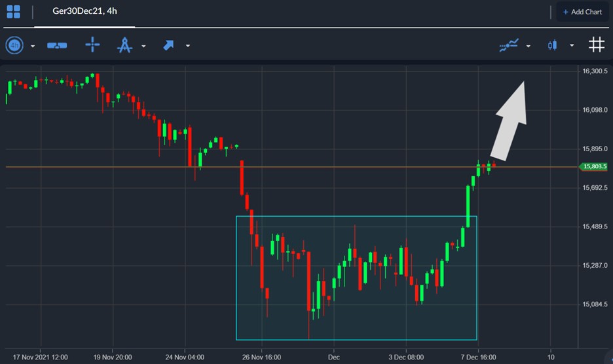Select the price measure ruler tool
The width and height of the screenshot is (613, 364).
click(x=57, y=45)
